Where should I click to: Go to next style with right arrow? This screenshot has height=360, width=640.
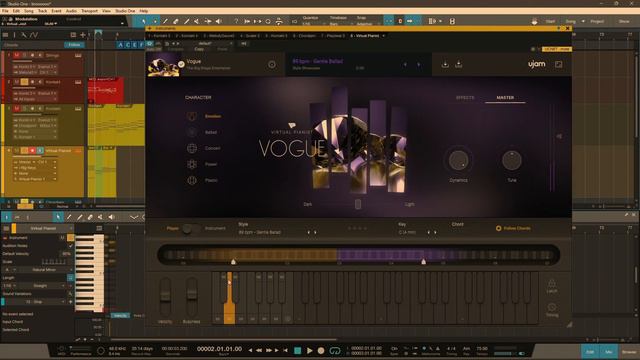tap(418, 64)
